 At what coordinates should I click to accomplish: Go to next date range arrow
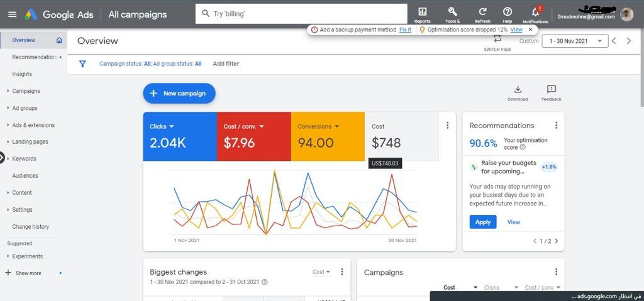(x=629, y=41)
